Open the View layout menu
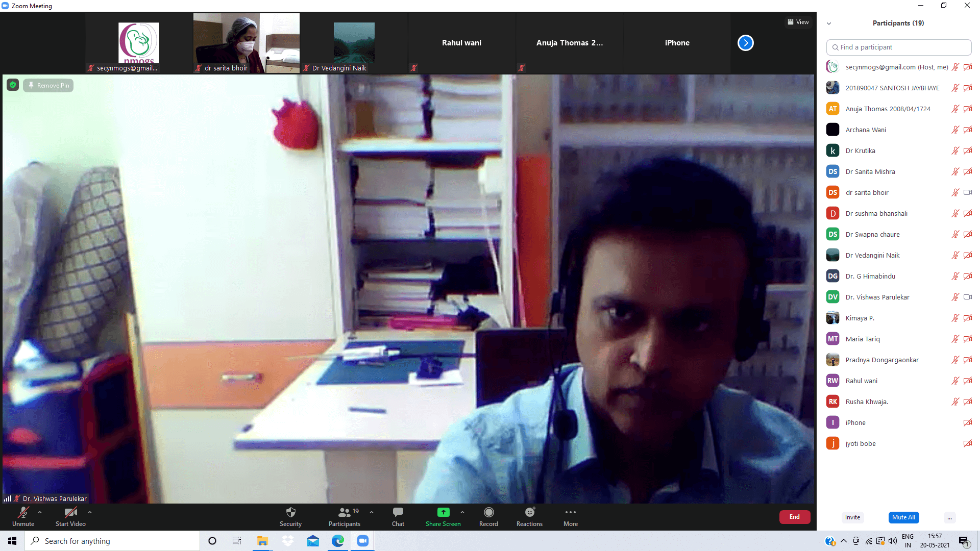This screenshot has height=551, width=980. [x=798, y=22]
